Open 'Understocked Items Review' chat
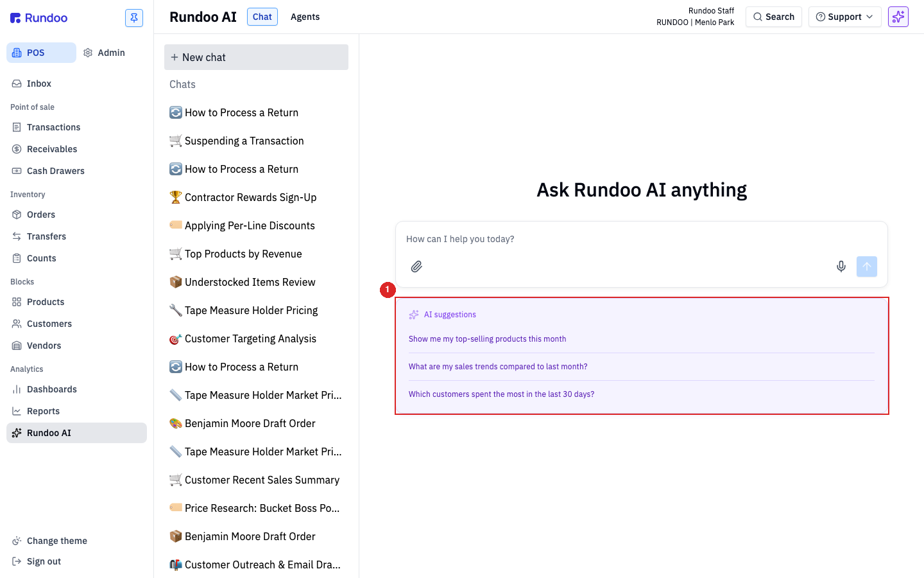924x578 pixels. tap(256, 282)
